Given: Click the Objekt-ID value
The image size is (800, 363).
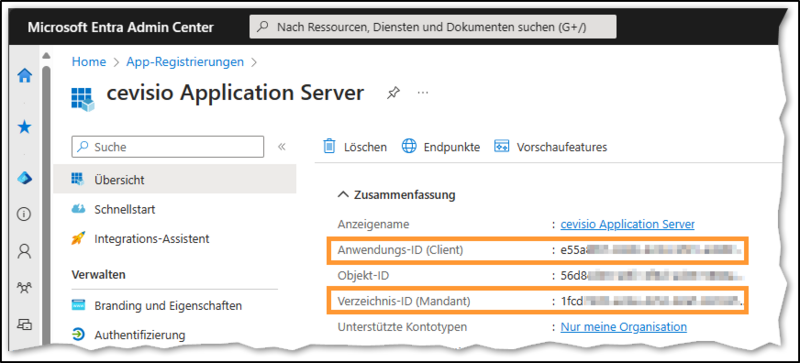Looking at the screenshot, I should tap(652, 276).
